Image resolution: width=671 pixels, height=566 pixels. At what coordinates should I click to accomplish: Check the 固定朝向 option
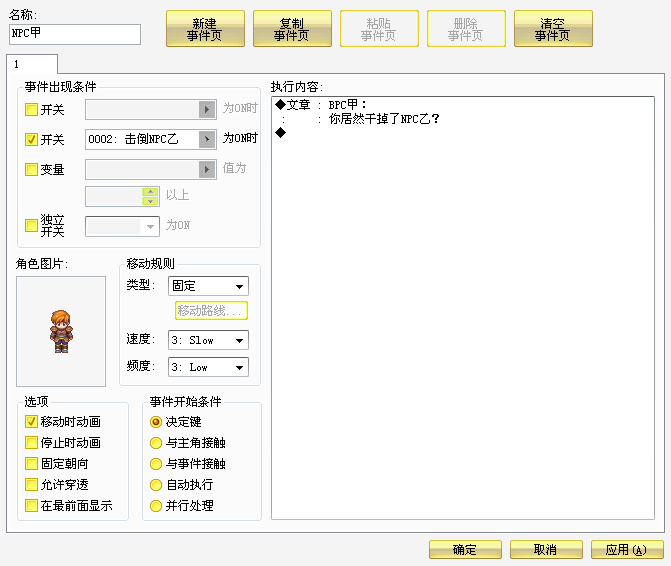tap(31, 463)
